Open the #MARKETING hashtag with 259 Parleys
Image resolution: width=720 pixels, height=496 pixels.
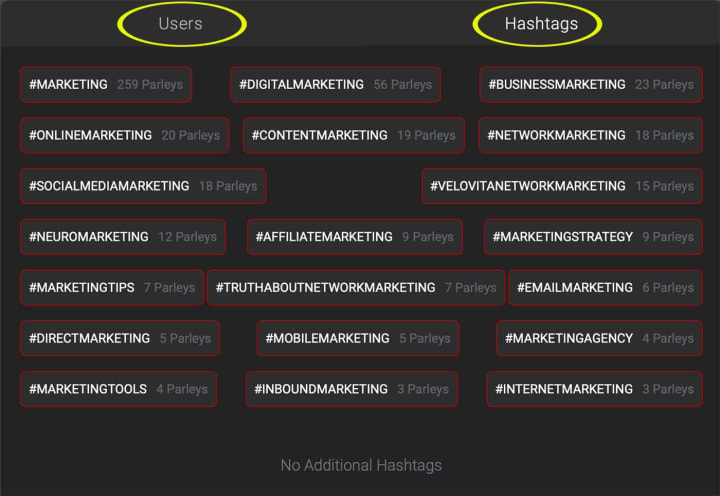[106, 85]
